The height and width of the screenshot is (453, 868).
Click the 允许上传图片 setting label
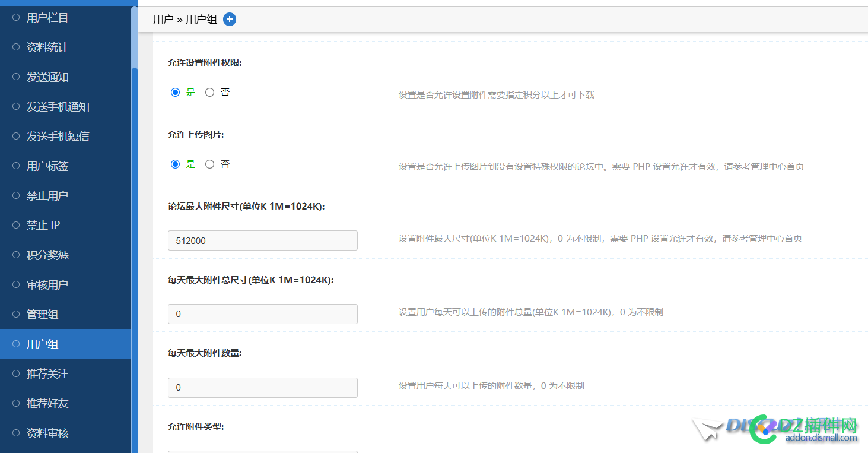tap(196, 135)
